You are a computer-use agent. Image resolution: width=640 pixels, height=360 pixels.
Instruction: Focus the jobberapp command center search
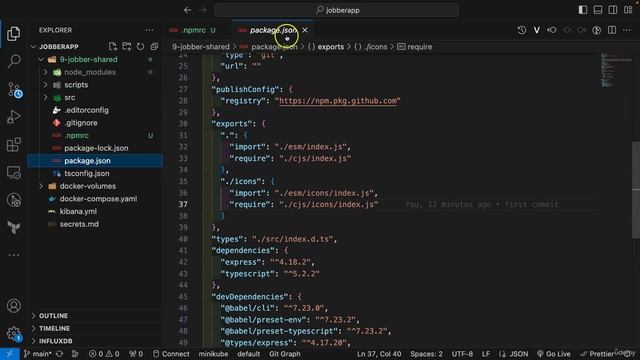(337, 10)
